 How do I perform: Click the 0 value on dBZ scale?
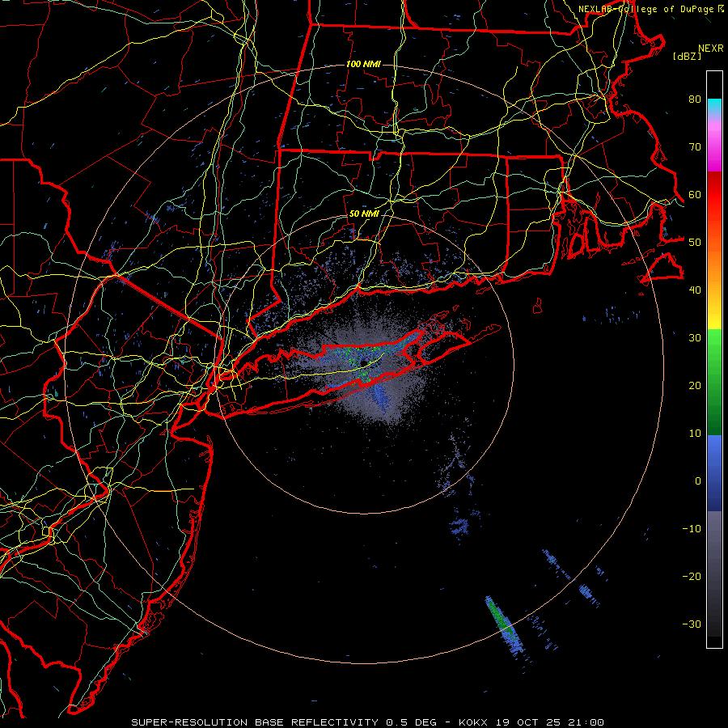(x=698, y=481)
